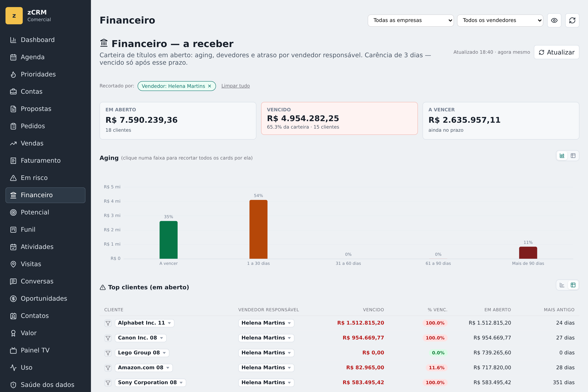The height and width of the screenshot is (392, 588).
Task: Click the Saúde dos dados shield icon
Action: [13, 385]
